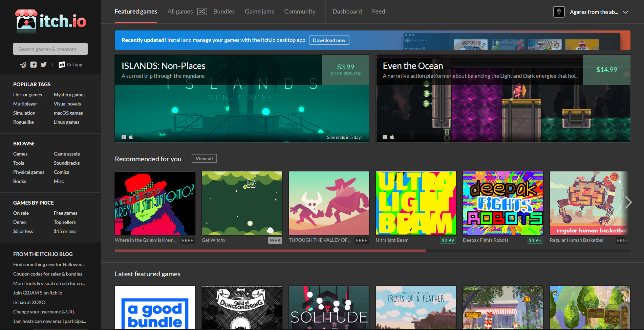Screen dimensions: 644x330
Task: Click the Get app link in the sidebar
Action: pyautogui.click(x=70, y=65)
